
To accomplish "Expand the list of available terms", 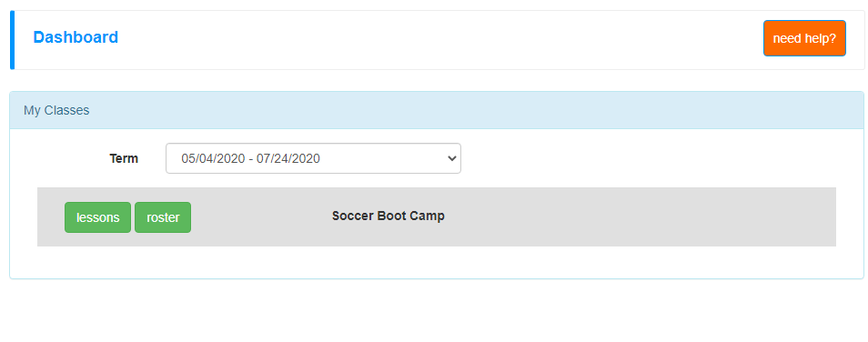I will pyautogui.click(x=313, y=158).
